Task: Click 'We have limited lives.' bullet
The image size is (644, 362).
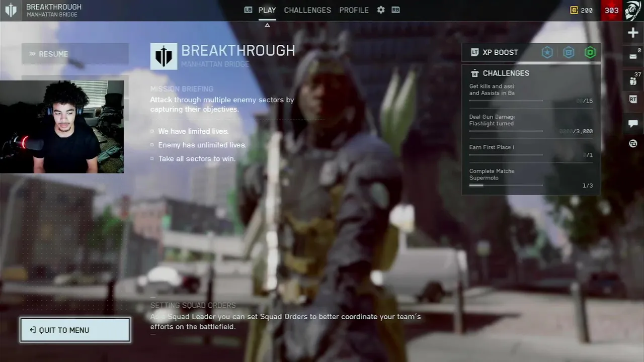Action: tap(193, 131)
